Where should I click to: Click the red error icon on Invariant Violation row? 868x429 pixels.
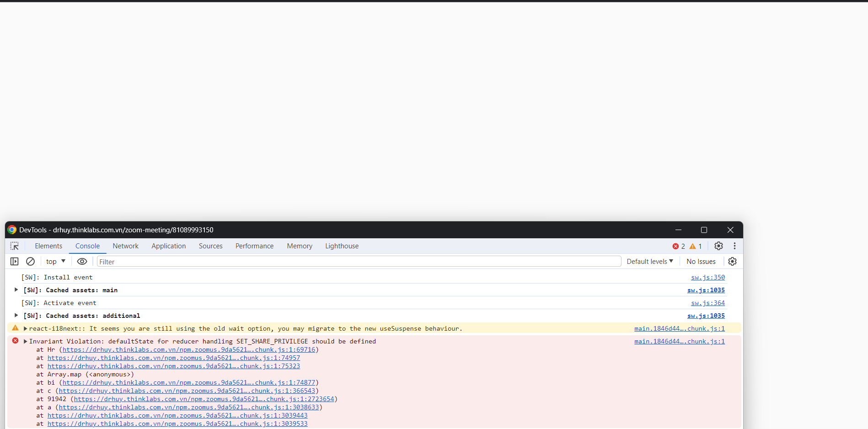(x=15, y=341)
